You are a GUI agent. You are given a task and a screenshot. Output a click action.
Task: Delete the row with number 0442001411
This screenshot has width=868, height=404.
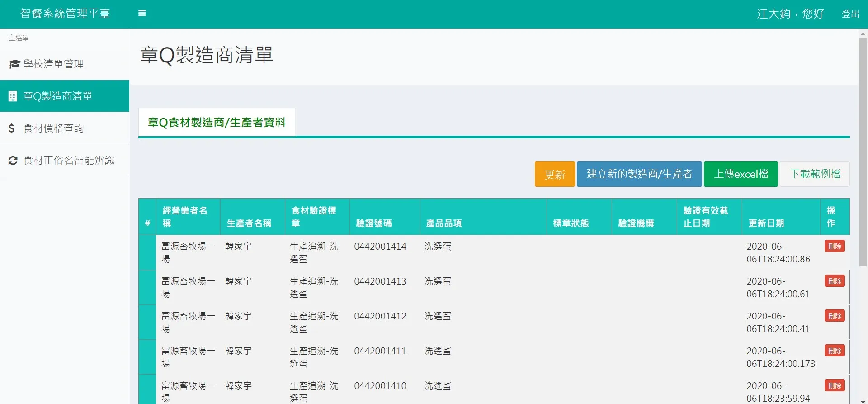click(x=835, y=351)
